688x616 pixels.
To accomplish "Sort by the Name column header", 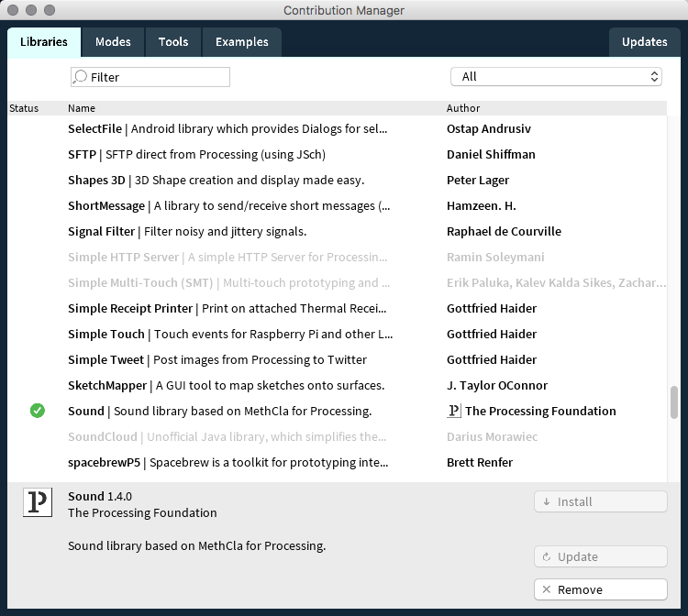I will pos(82,108).
